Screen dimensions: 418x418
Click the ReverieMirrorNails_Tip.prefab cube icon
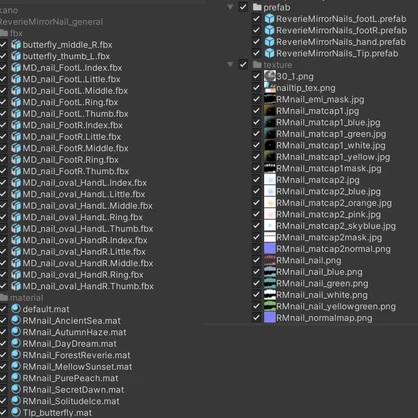269,53
